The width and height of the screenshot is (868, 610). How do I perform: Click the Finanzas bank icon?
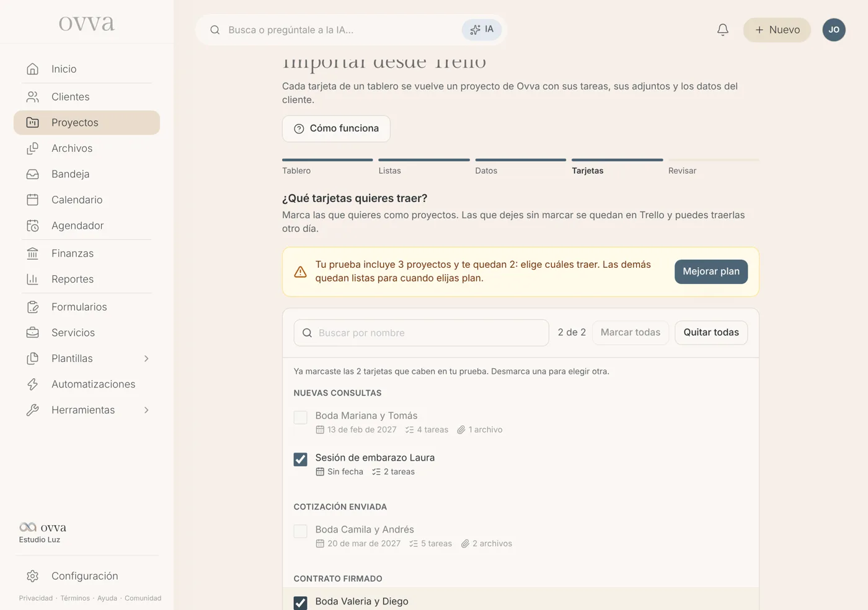click(x=33, y=254)
